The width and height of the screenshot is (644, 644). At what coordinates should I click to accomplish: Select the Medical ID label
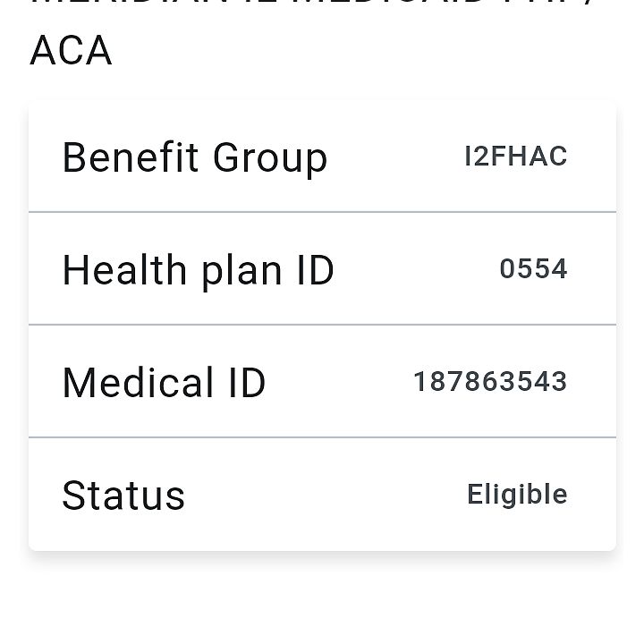[x=164, y=383]
